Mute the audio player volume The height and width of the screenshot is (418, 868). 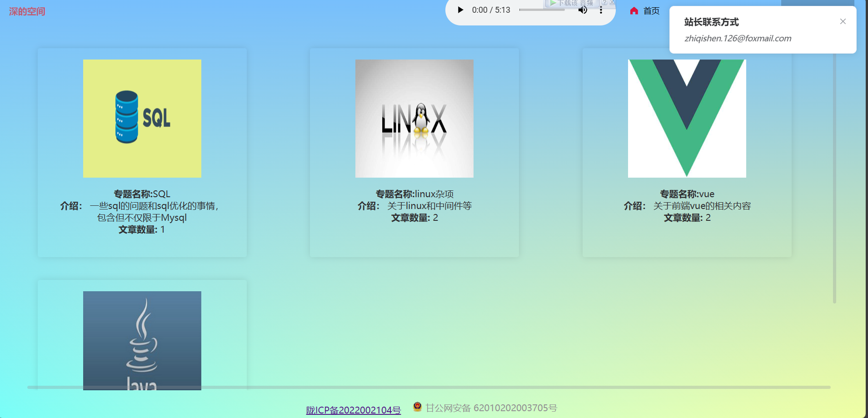583,10
